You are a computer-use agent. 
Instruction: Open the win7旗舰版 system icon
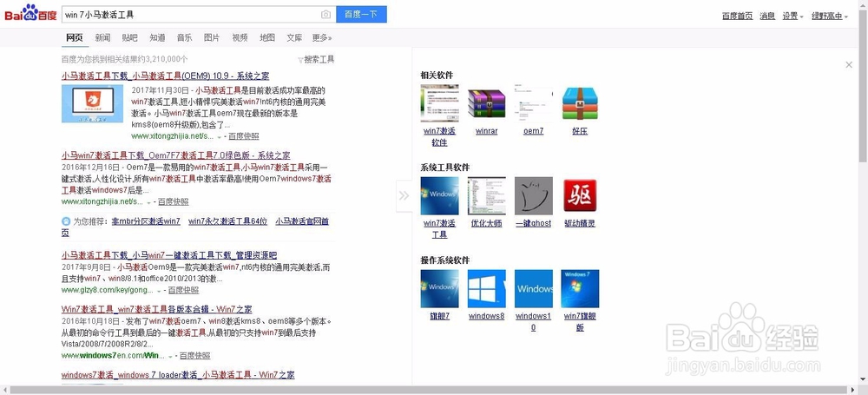tap(580, 288)
